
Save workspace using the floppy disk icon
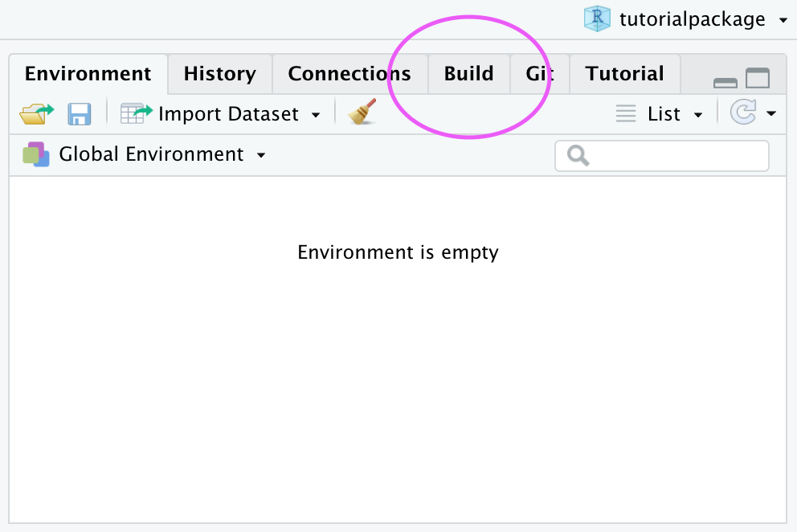(79, 114)
